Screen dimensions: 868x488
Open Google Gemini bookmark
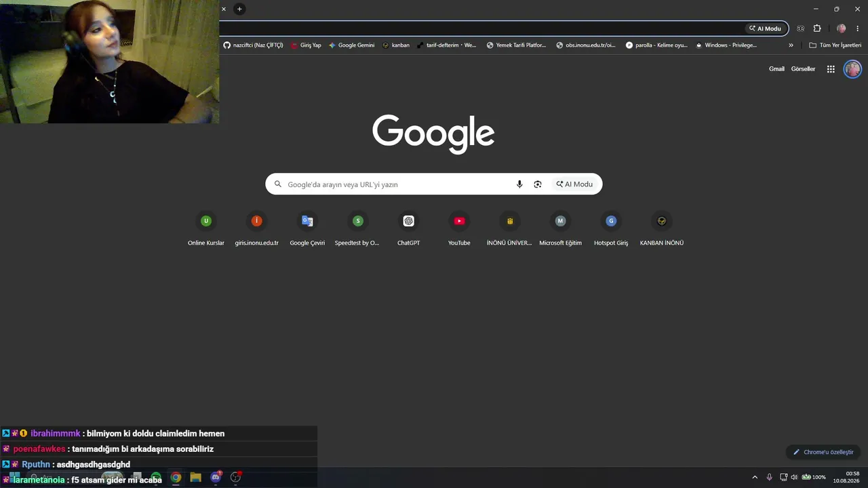click(x=351, y=45)
